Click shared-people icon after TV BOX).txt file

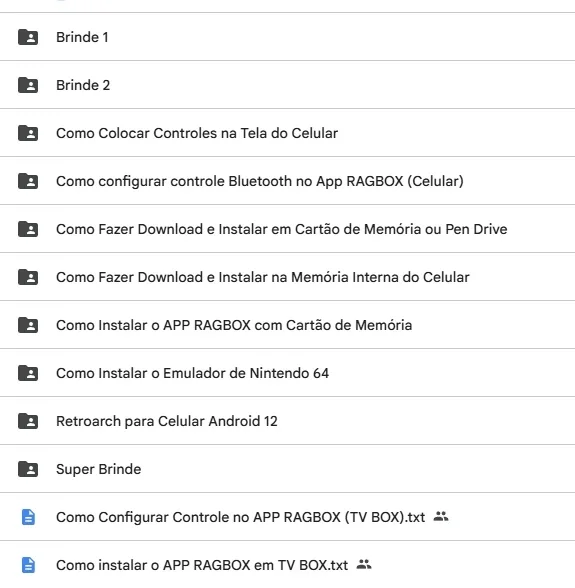pos(441,517)
